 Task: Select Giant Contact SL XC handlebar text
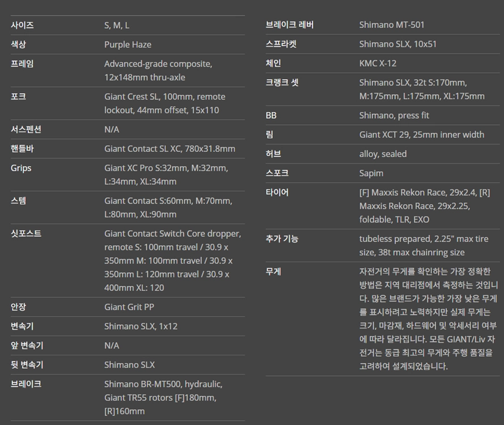170,149
